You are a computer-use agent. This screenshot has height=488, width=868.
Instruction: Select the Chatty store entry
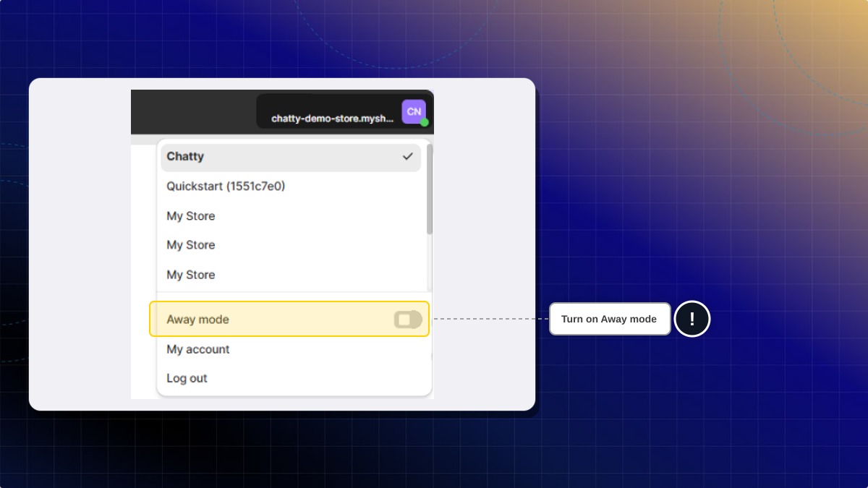tap(291, 157)
